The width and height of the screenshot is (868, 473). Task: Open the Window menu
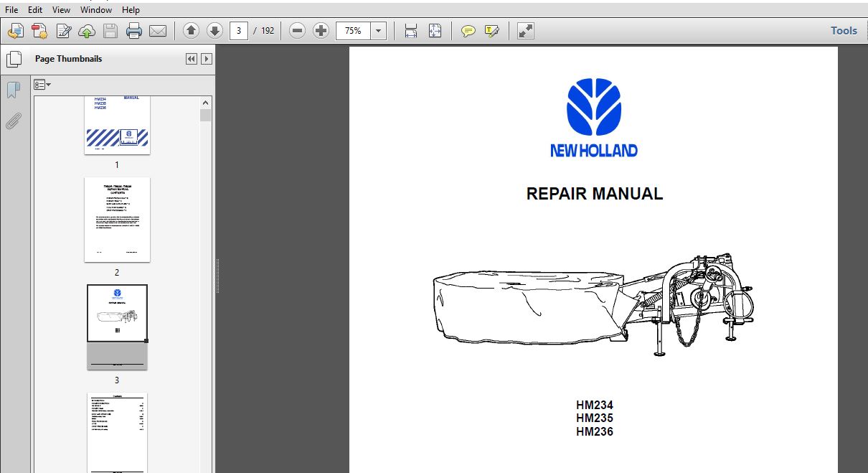[96, 10]
